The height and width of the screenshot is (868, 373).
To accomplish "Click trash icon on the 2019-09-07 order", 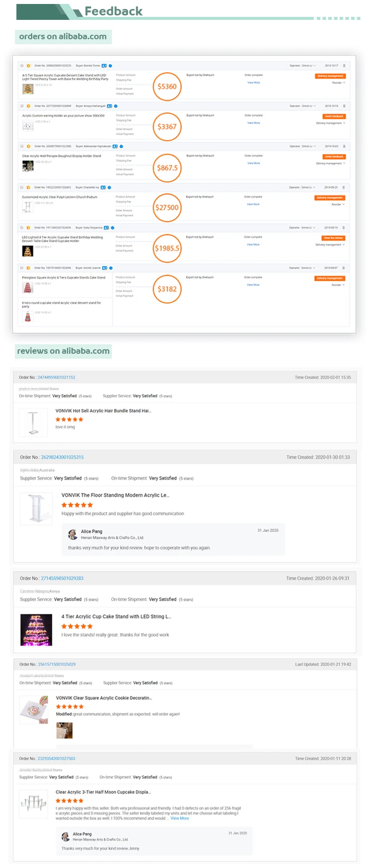I will (344, 268).
